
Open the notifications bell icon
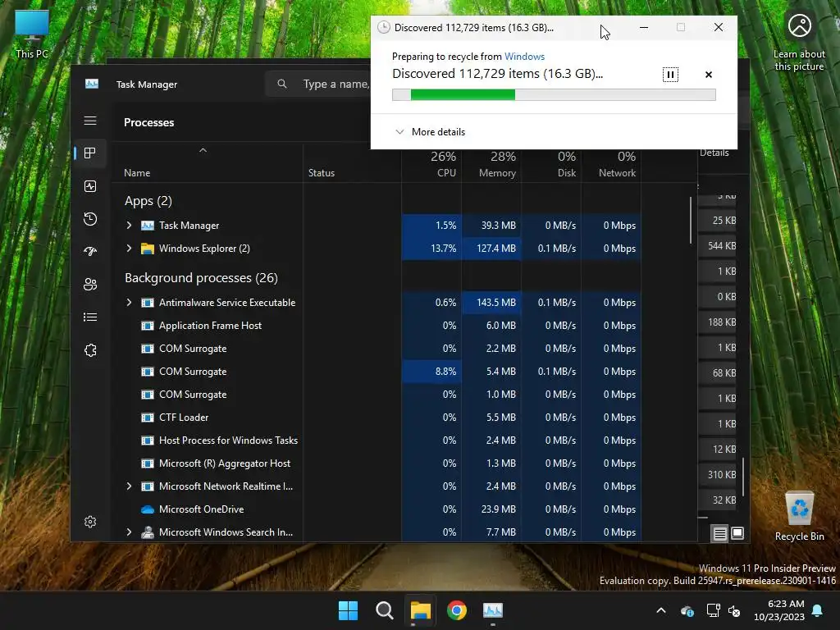pyautogui.click(x=818, y=610)
